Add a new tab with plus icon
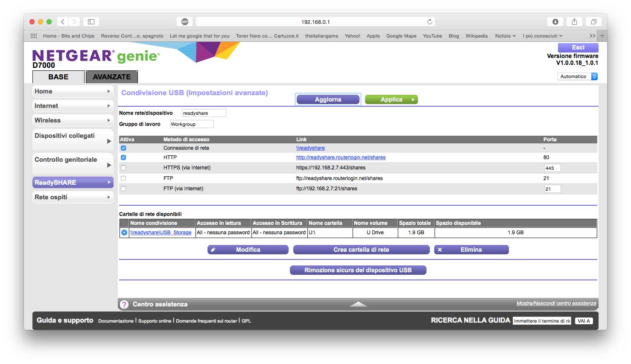The height and width of the screenshot is (364, 631). tap(602, 36)
